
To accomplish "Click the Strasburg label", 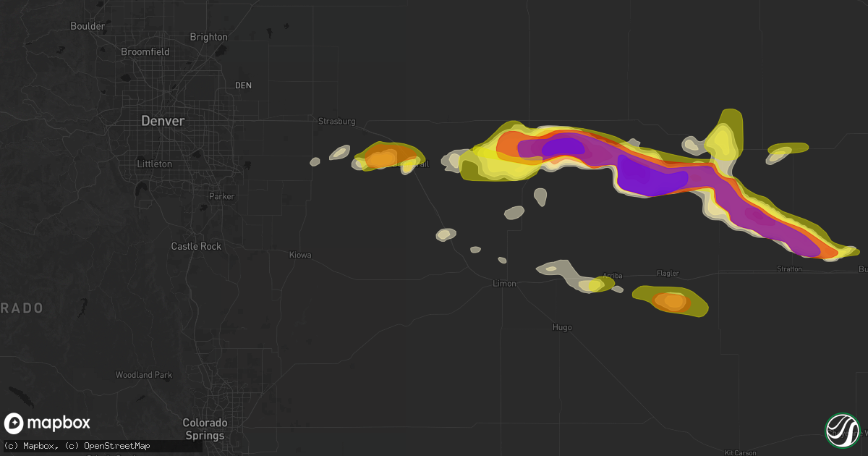I will (336, 122).
